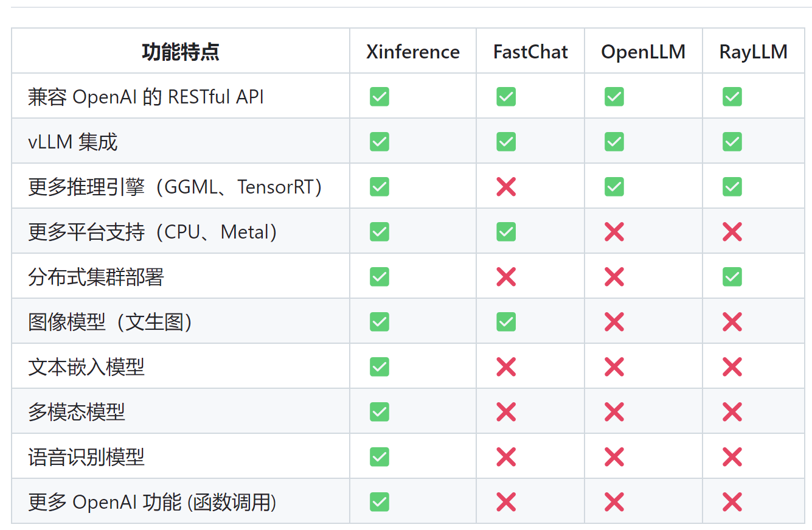Select the RayLLM column header
Image resolution: width=812 pixels, height=530 pixels.
pos(754,52)
